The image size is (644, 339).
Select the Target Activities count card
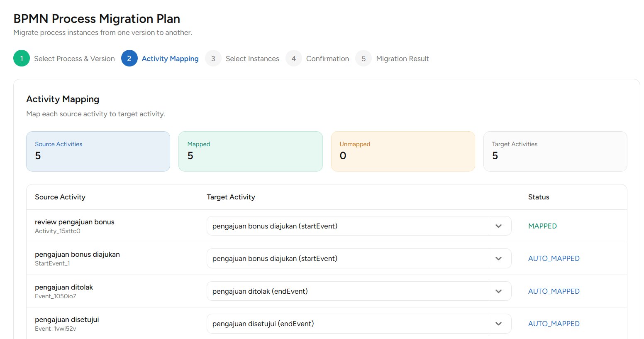tap(555, 151)
